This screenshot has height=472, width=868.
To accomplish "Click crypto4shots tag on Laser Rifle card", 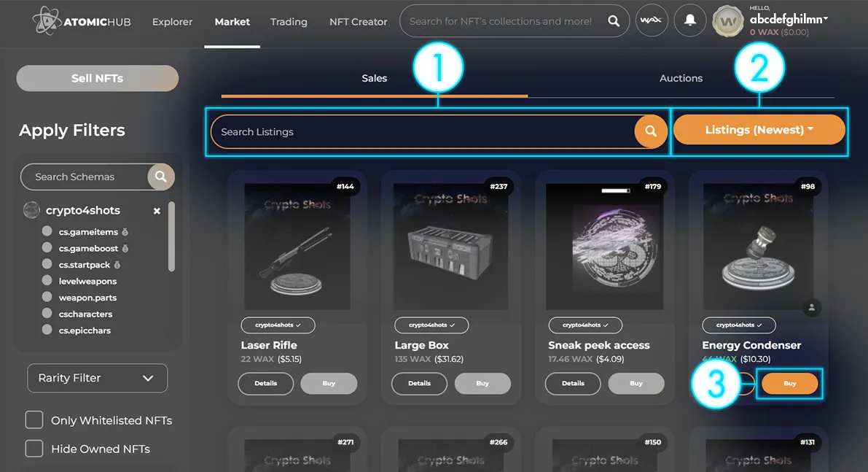I will 278,325.
